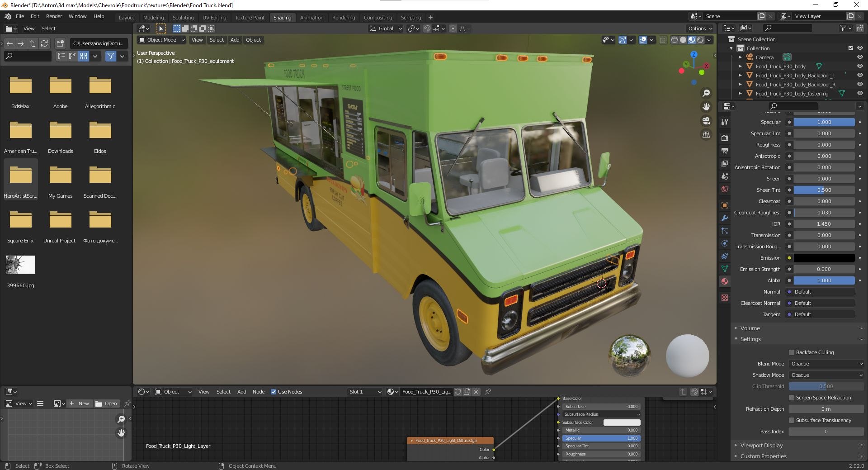The height and width of the screenshot is (470, 868).
Task: Click the viewport zoom magnifier icon
Action: tap(706, 93)
